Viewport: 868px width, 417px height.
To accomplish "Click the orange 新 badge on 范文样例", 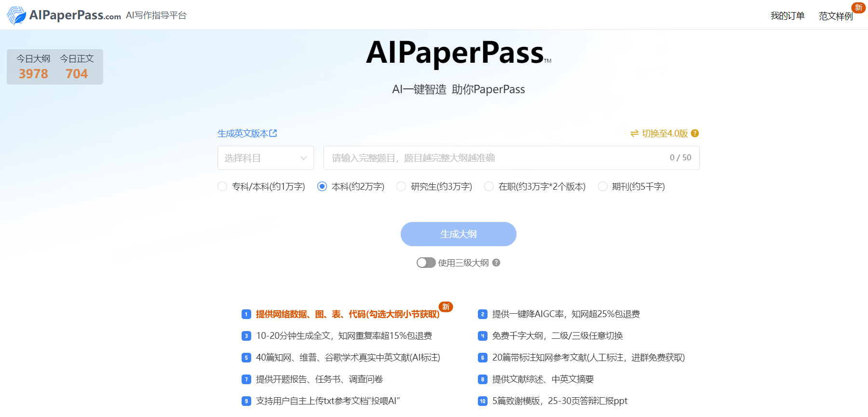I will pyautogui.click(x=858, y=8).
